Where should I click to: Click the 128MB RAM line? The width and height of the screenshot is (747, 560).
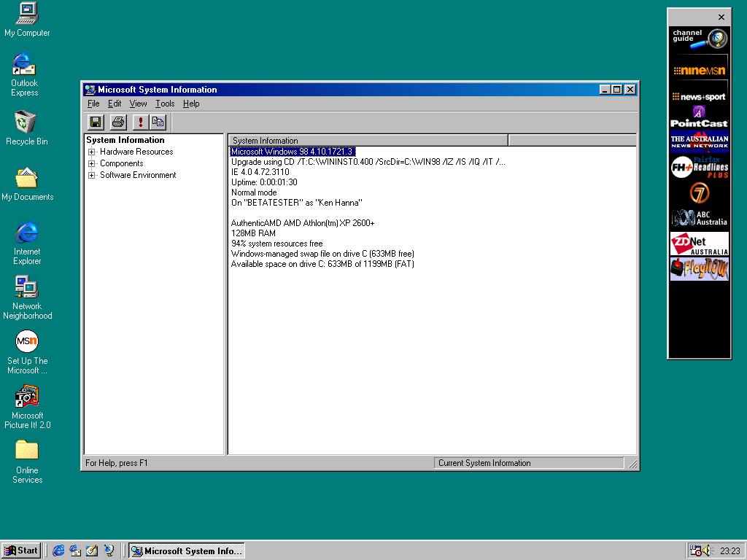[253, 233]
